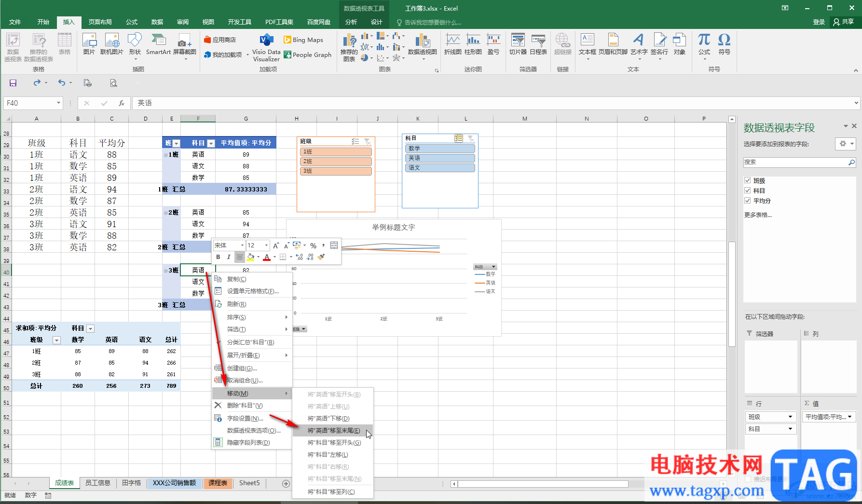862x504 pixels.
Task: Click Italic in the mini toolbar
Action: [228, 257]
